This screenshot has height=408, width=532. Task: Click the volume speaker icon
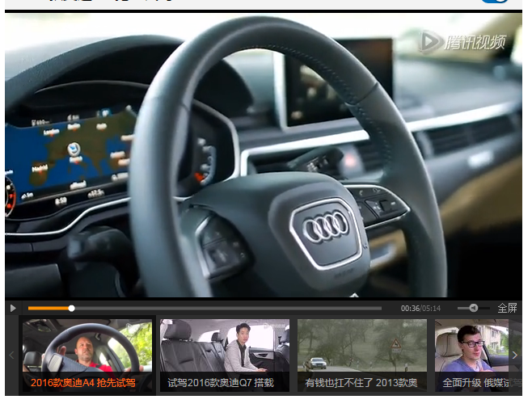pyautogui.click(x=473, y=308)
